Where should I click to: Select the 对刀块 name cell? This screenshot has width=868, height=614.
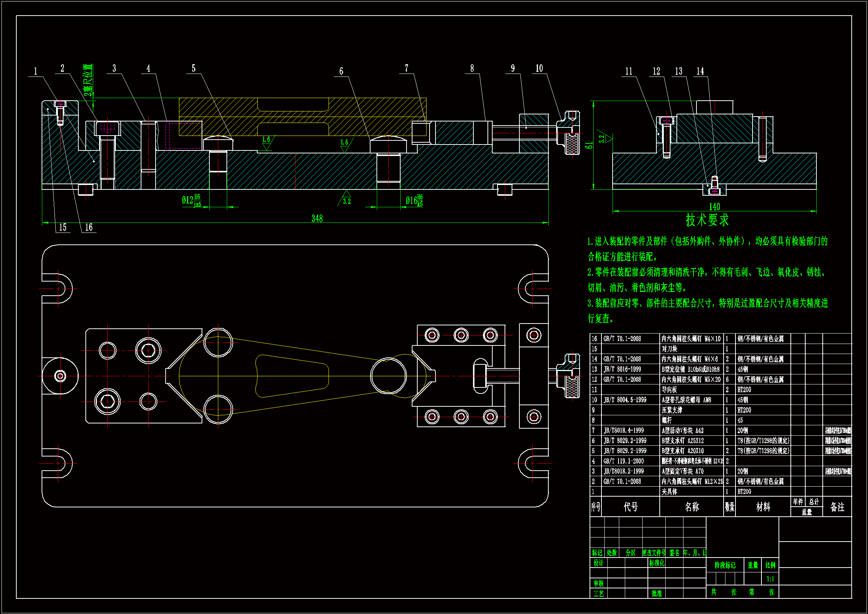(x=669, y=349)
